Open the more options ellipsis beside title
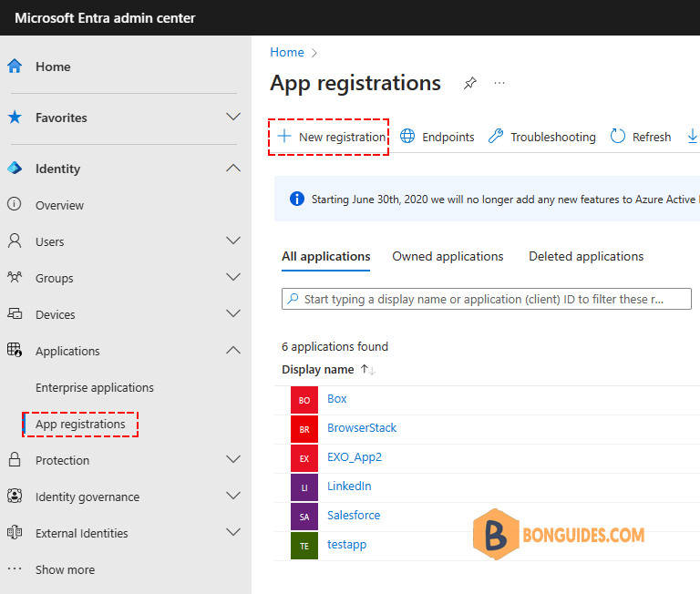Screen dimensions: 700x594 pyautogui.click(x=499, y=83)
